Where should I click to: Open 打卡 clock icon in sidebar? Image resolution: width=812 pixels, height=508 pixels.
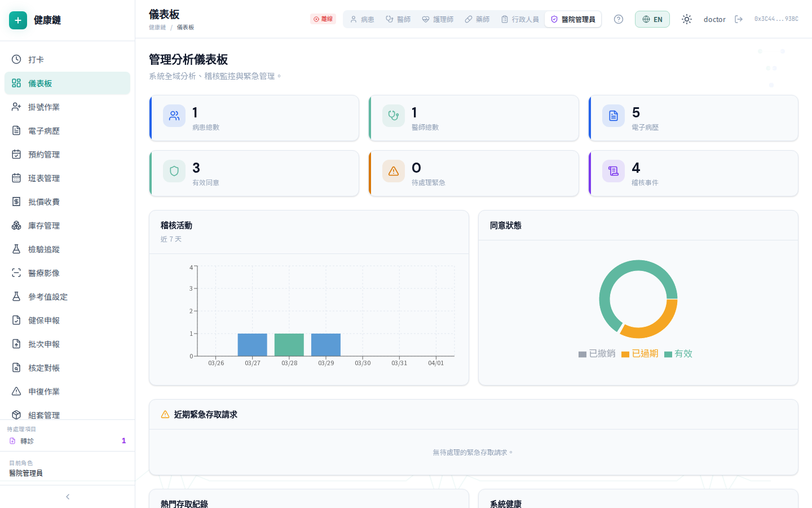point(16,59)
